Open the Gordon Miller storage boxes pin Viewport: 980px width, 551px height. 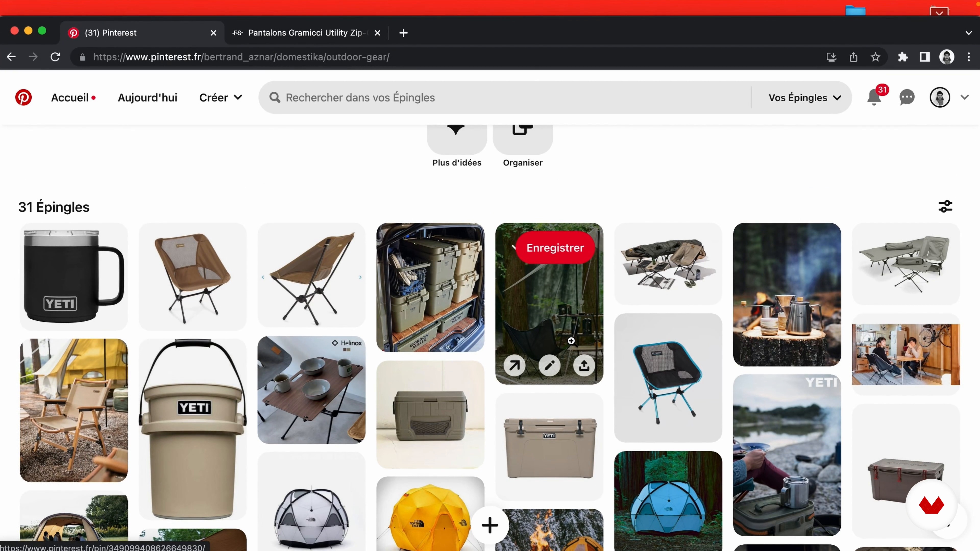point(430,287)
